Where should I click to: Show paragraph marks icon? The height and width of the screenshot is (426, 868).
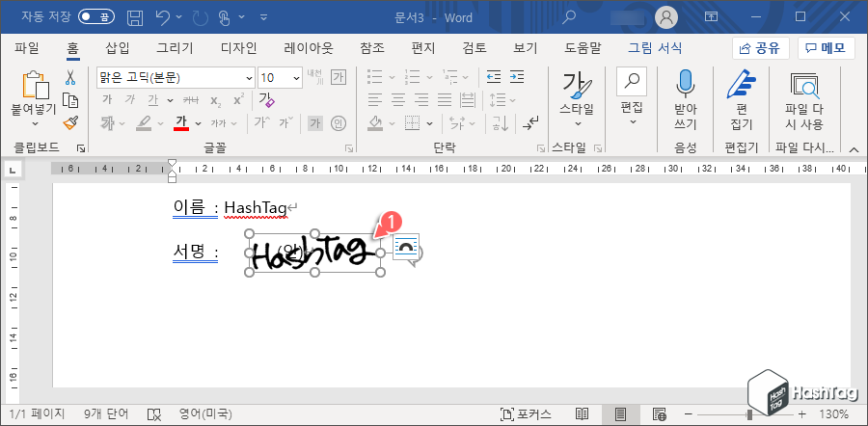530,122
